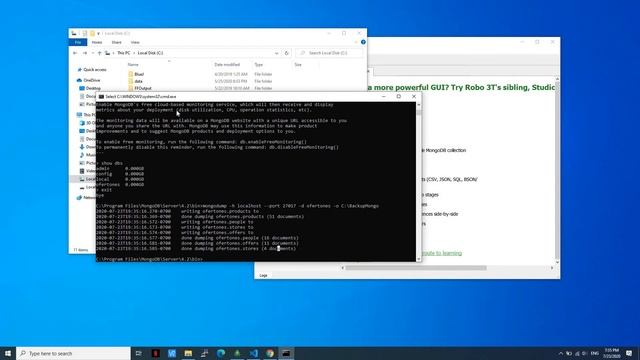
Task: Open File Explorer from the taskbar
Action: pos(188,353)
